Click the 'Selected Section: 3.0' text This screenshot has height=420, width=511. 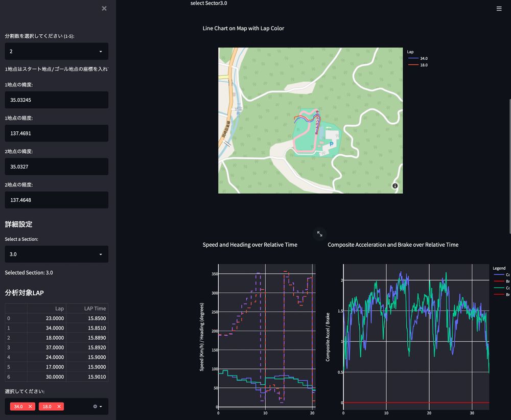tap(29, 272)
